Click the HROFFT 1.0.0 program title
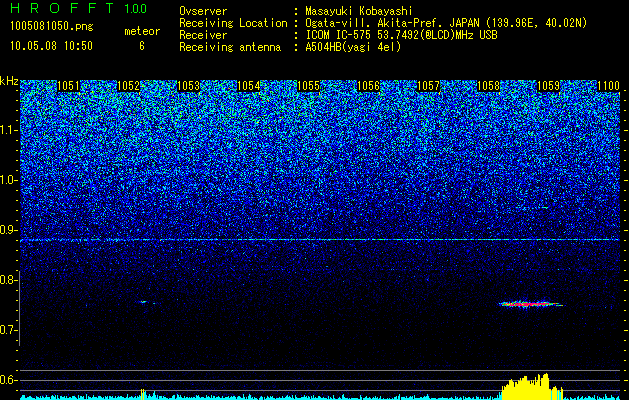Viewport: 629px width, 400px height. [x=78, y=8]
